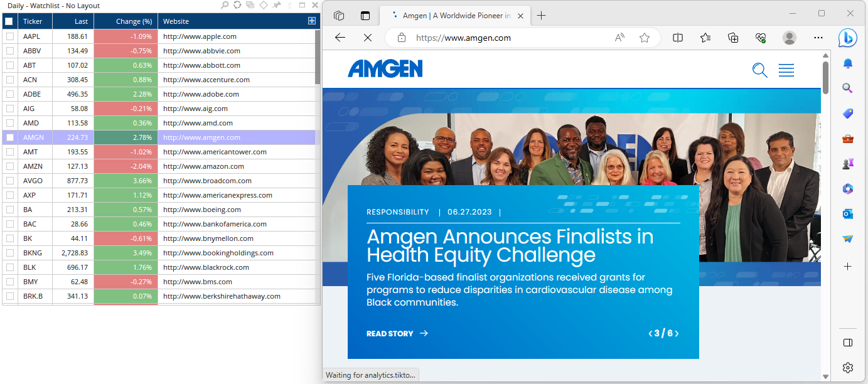Screen dimensions: 868x384
Task: Check the ABT row checkbox
Action: [9, 65]
